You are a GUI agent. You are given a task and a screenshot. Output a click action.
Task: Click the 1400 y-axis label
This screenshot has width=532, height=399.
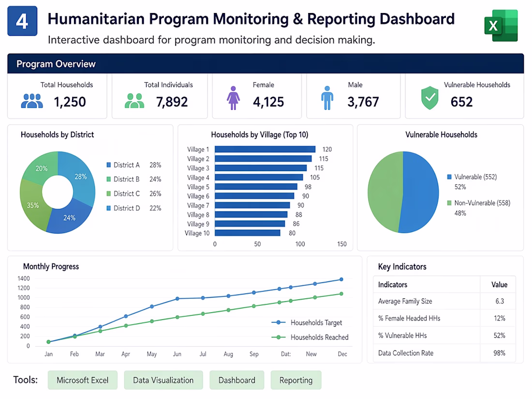(x=24, y=279)
